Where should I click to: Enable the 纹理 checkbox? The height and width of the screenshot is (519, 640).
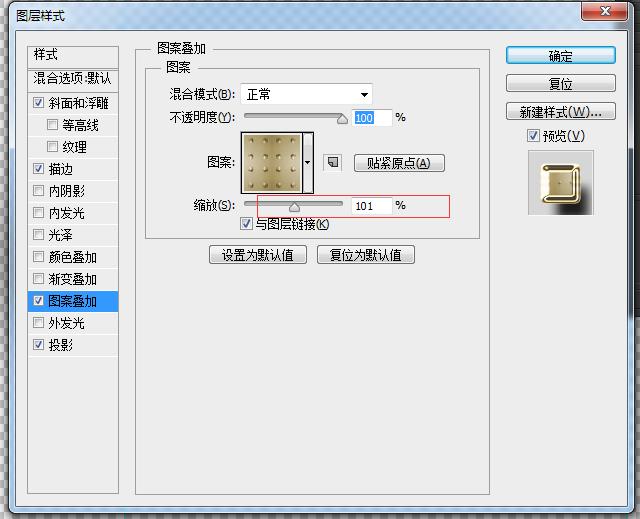52,146
